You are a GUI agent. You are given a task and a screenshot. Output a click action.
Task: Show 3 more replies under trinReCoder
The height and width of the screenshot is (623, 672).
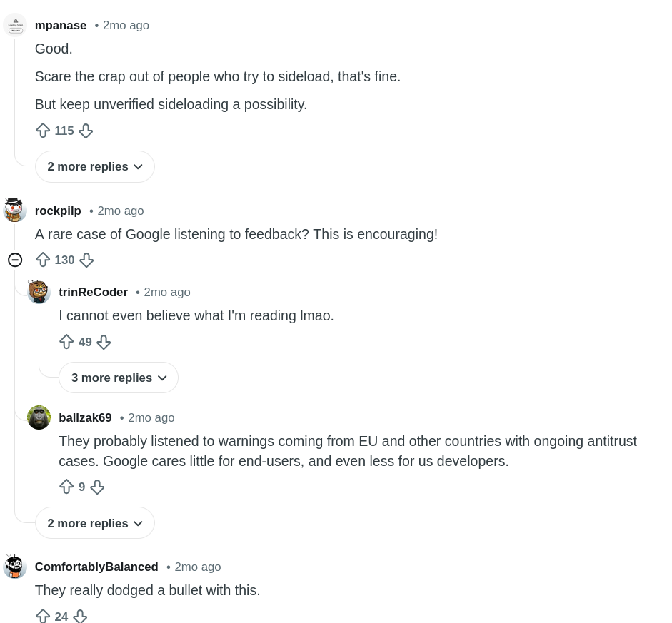tap(119, 378)
